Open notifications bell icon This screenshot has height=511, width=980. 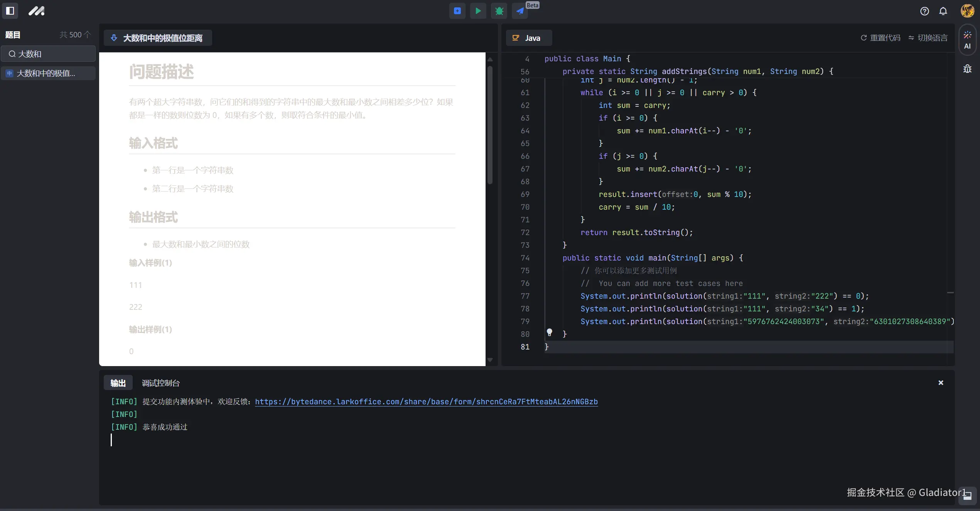coord(943,11)
